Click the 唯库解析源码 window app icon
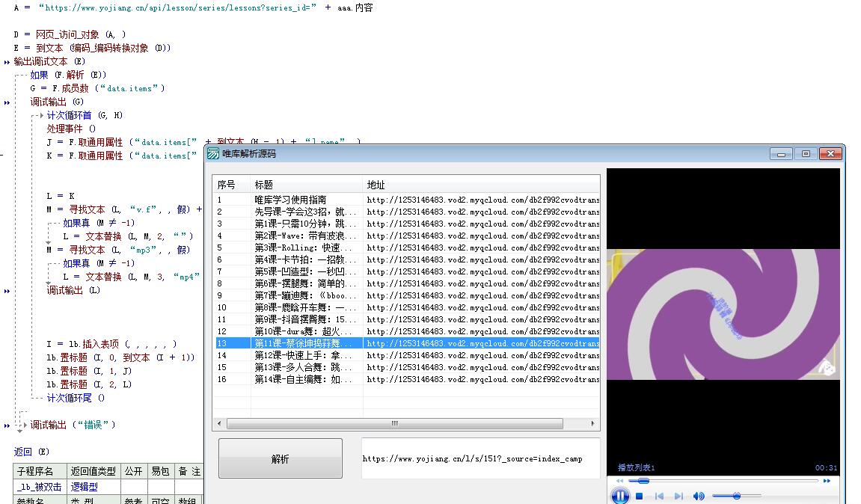This screenshot has height=504, width=861. coord(213,154)
